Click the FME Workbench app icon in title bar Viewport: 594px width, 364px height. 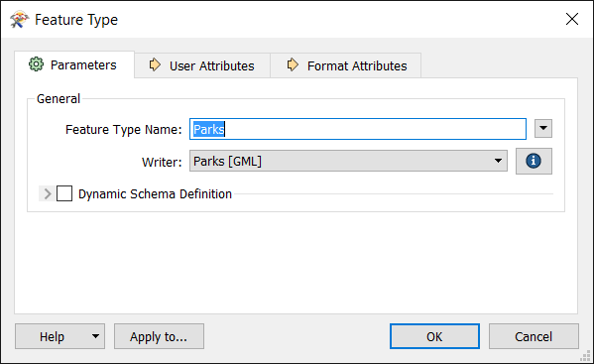tap(19, 19)
